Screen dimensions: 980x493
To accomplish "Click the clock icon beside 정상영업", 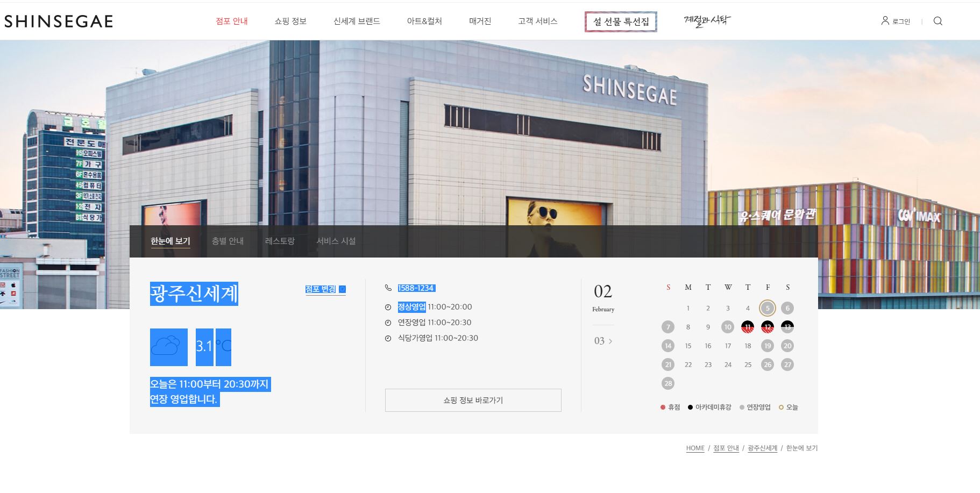I will (x=388, y=308).
